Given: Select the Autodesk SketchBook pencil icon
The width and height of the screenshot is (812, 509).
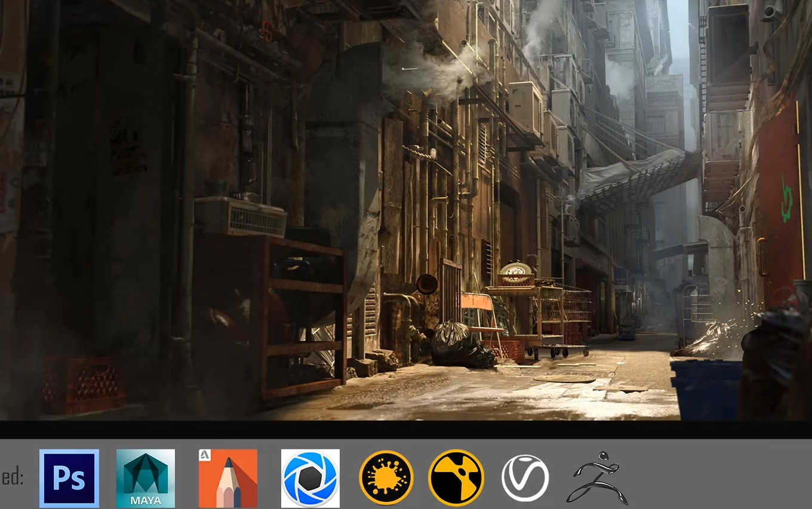Looking at the screenshot, I should coord(228,479).
